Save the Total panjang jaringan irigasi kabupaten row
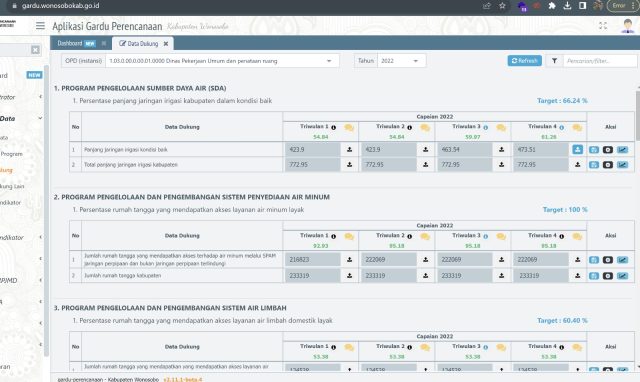 tap(594, 165)
